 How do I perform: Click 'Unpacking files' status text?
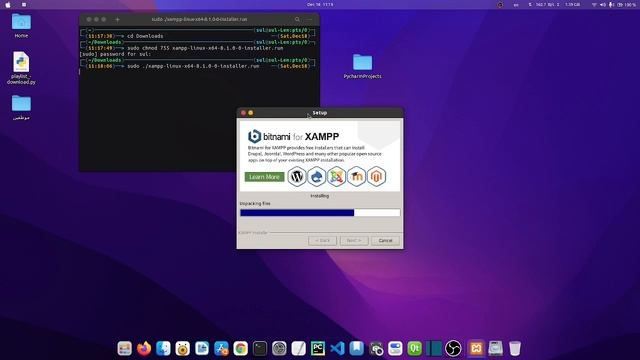255,203
